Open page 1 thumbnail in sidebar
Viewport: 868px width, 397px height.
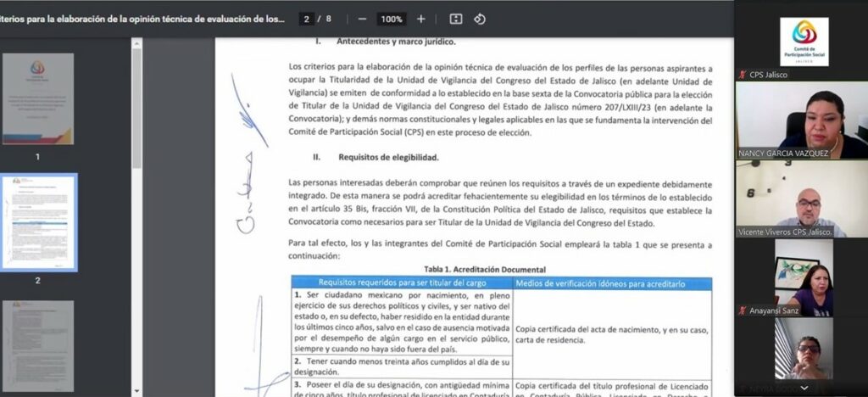pos(37,100)
